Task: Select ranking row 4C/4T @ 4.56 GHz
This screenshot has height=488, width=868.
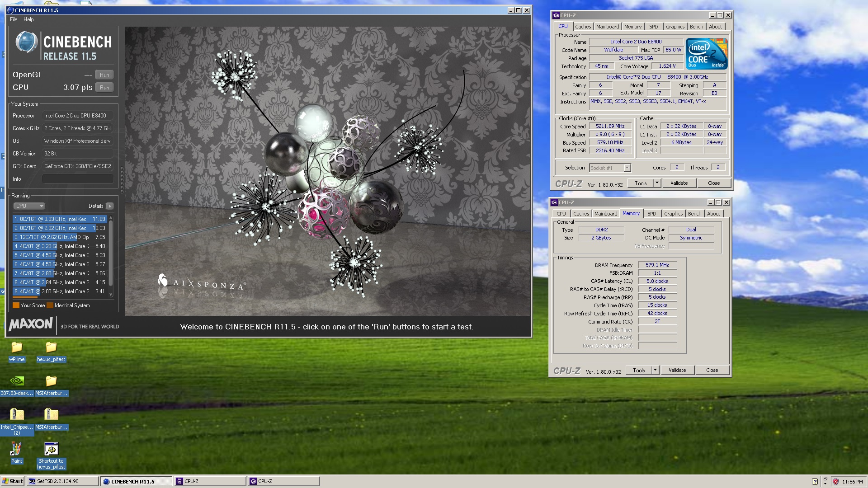Action: (x=60, y=255)
